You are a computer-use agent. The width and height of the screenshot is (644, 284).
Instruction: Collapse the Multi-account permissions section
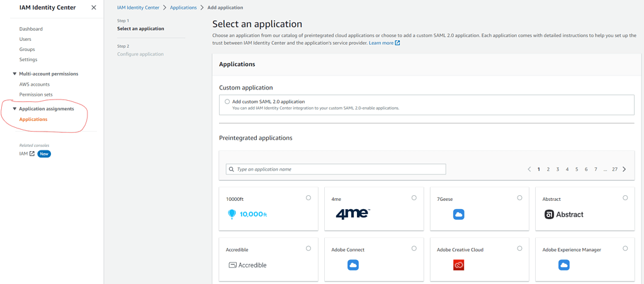pyautogui.click(x=15, y=74)
